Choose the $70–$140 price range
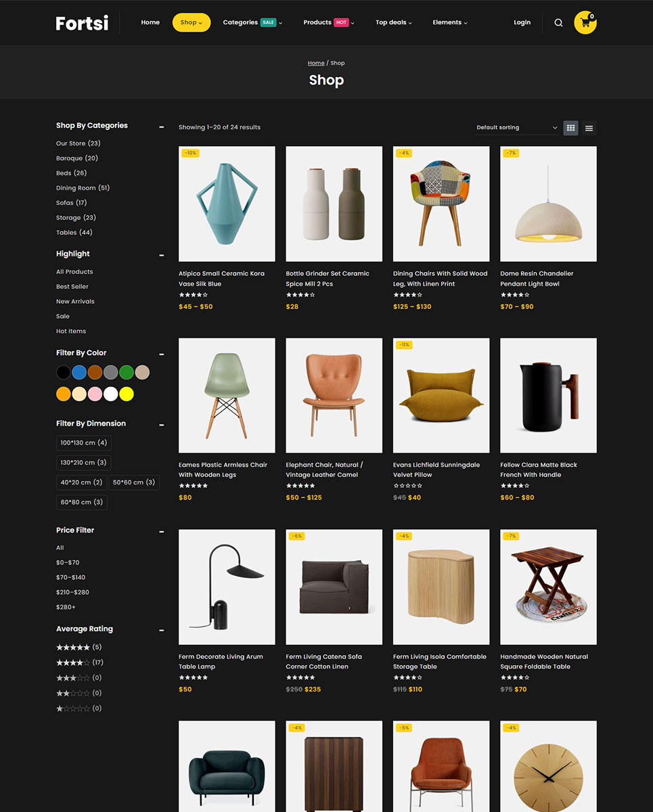The height and width of the screenshot is (812, 653). click(x=70, y=577)
